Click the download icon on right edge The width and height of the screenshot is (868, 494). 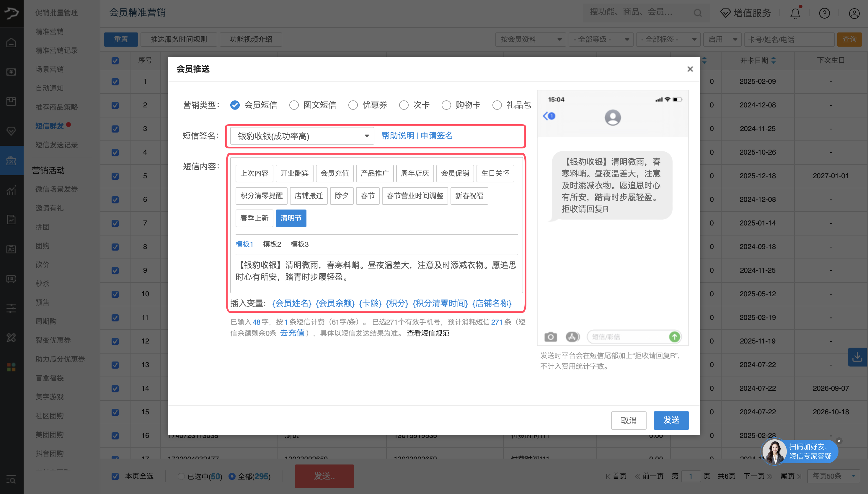coord(857,356)
